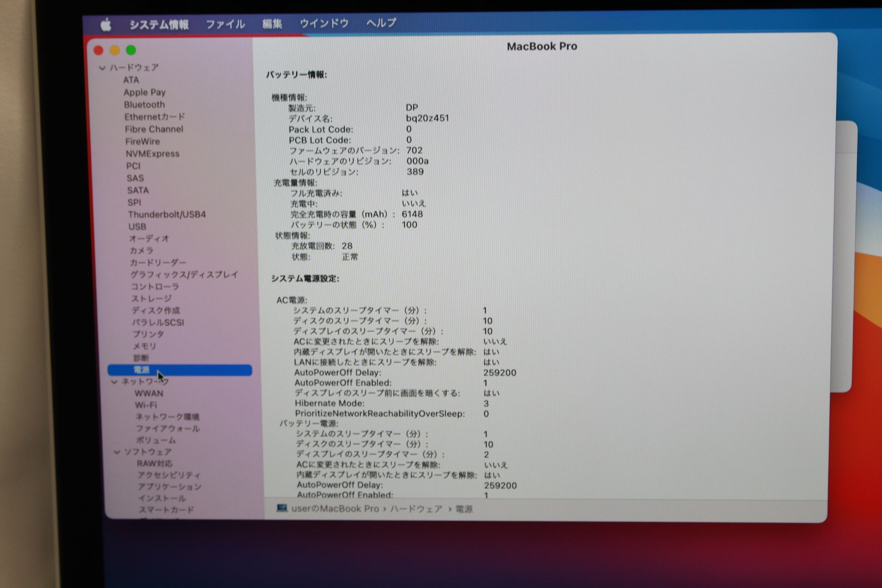The height and width of the screenshot is (588, 882).
Task: Select the highlighted 電源 sidebar item
Action: point(180,370)
